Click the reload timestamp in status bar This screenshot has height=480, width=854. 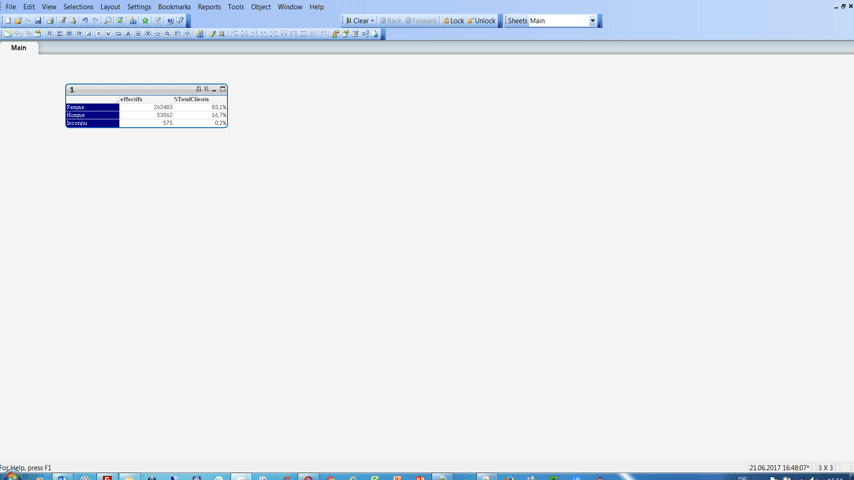[779, 467]
